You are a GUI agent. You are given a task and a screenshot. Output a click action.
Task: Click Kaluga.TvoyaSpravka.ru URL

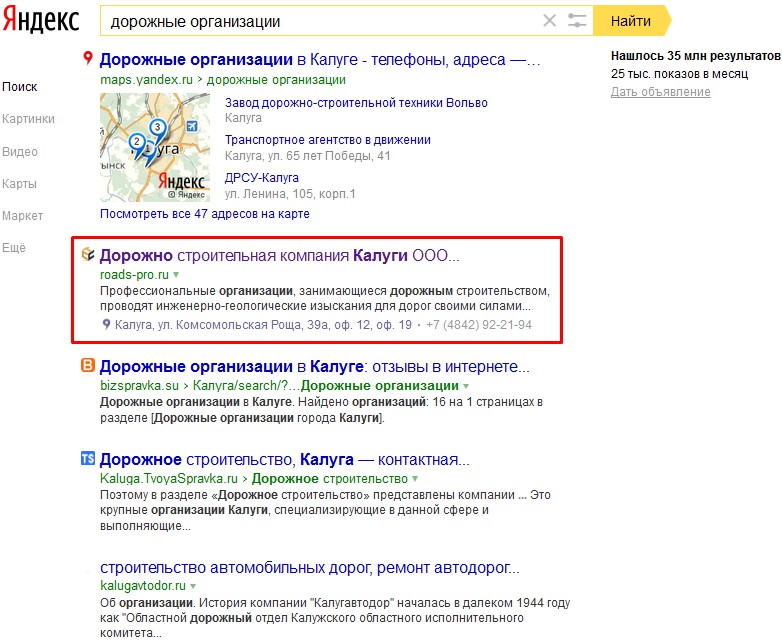coord(169,479)
